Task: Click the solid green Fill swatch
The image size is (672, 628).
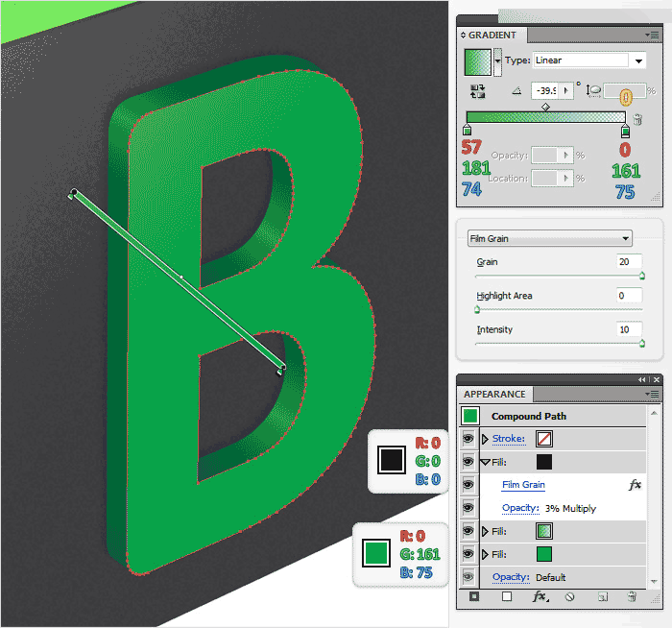Action: click(x=544, y=554)
